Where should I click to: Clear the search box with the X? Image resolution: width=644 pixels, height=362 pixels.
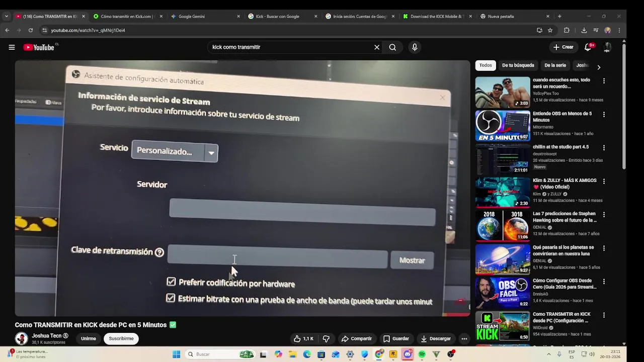[x=377, y=47]
